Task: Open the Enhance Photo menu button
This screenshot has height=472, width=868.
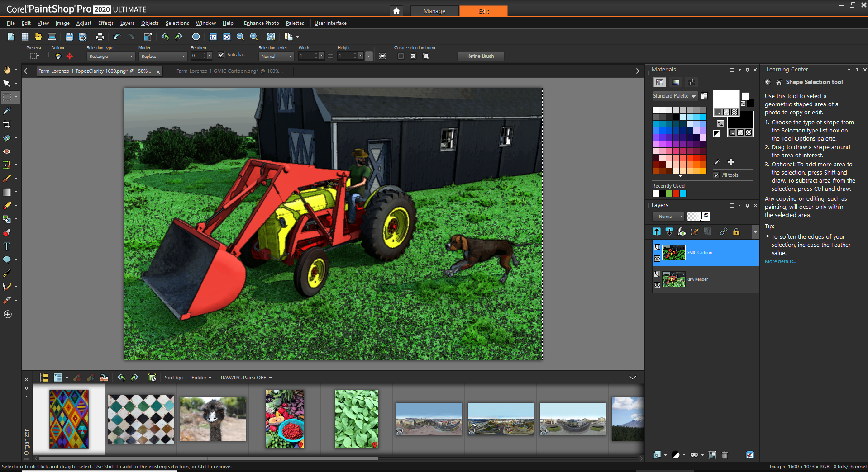Action: (x=262, y=23)
